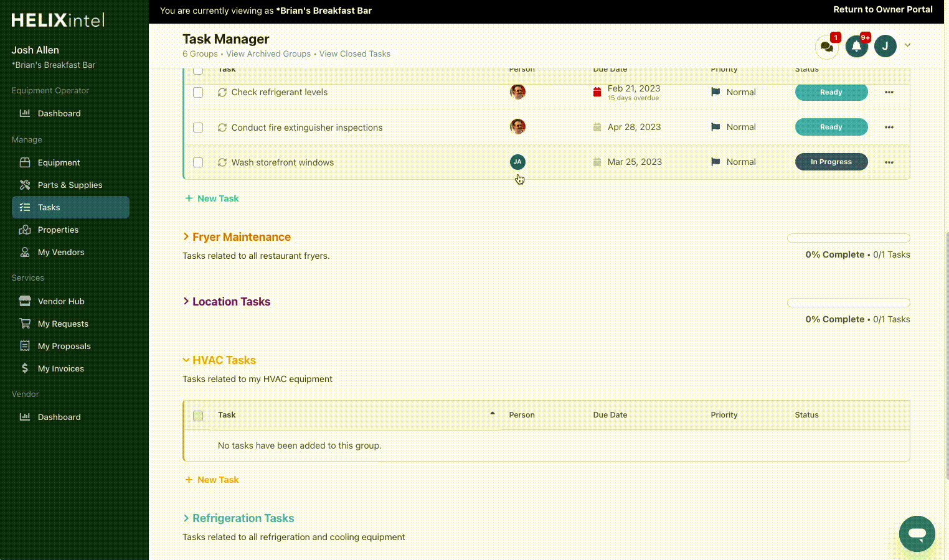This screenshot has width=949, height=560.
Task: Add New Task in HVAC Tasks group
Action: pyautogui.click(x=212, y=480)
